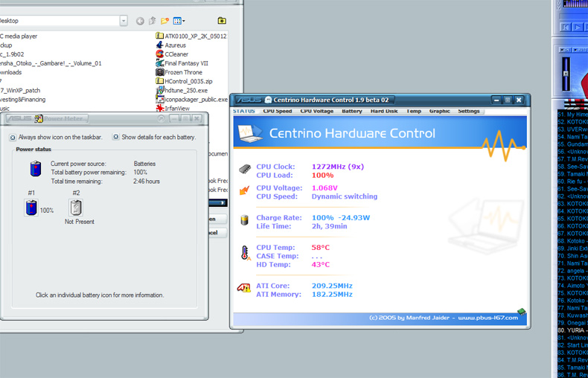Viewport: 588px width, 378px height.
Task: Open the Temp tab
Action: click(414, 111)
